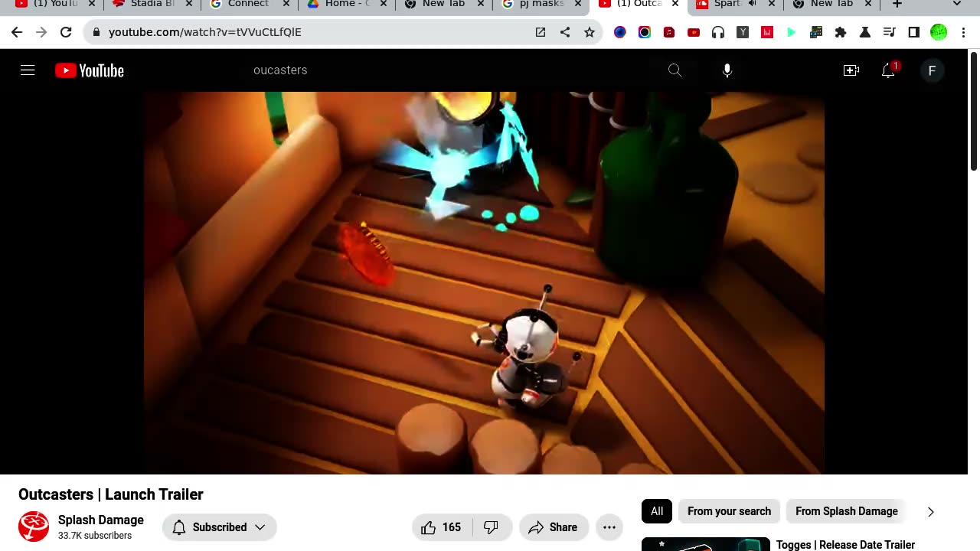Click the blue circle extension icon
980x551 pixels.
pyautogui.click(x=620, y=32)
